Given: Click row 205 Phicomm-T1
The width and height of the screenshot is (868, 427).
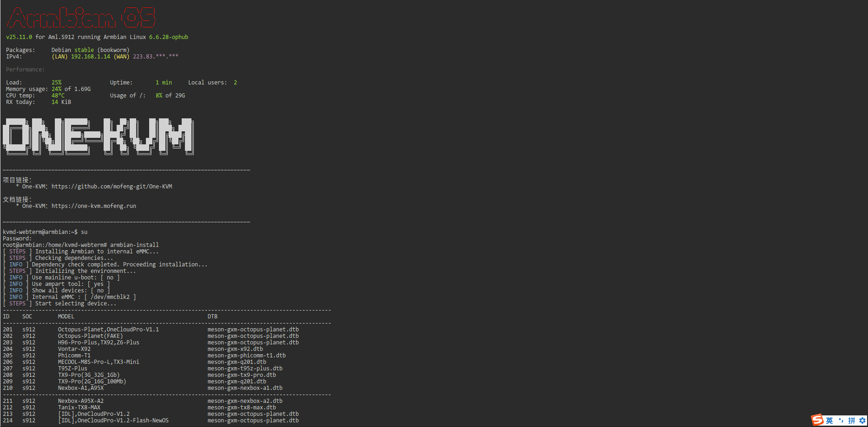Looking at the screenshot, I should 145,356.
